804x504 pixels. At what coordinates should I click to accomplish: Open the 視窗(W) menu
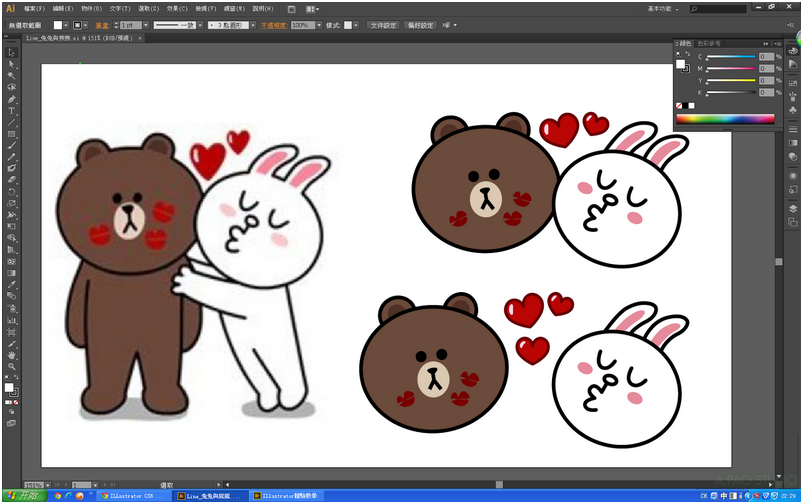click(x=234, y=9)
